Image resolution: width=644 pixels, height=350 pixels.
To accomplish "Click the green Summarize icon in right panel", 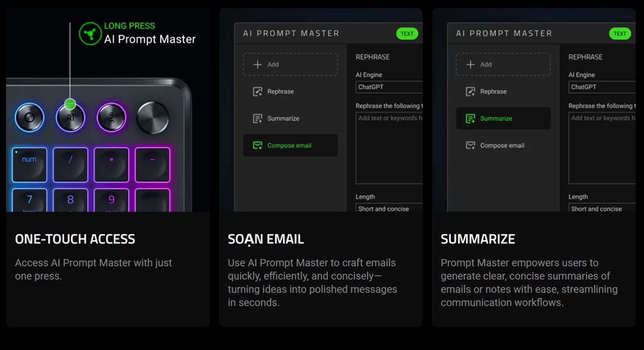I will (470, 119).
